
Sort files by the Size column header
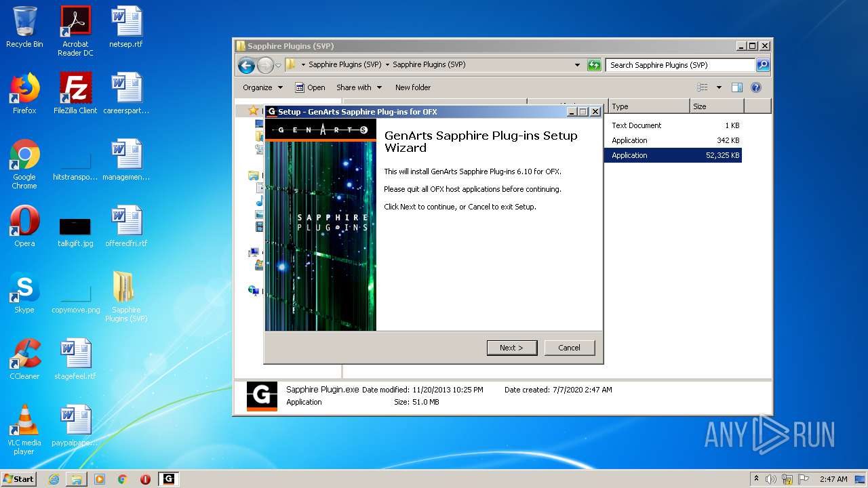pyautogui.click(x=717, y=106)
